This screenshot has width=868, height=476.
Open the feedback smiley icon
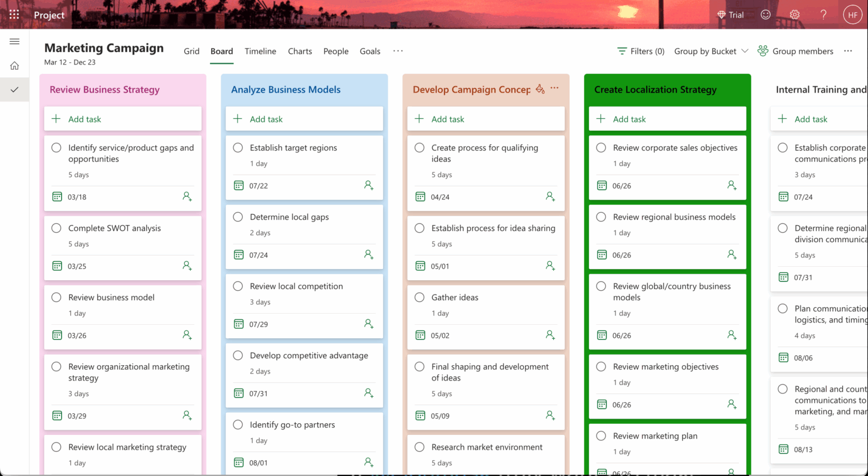pos(765,15)
